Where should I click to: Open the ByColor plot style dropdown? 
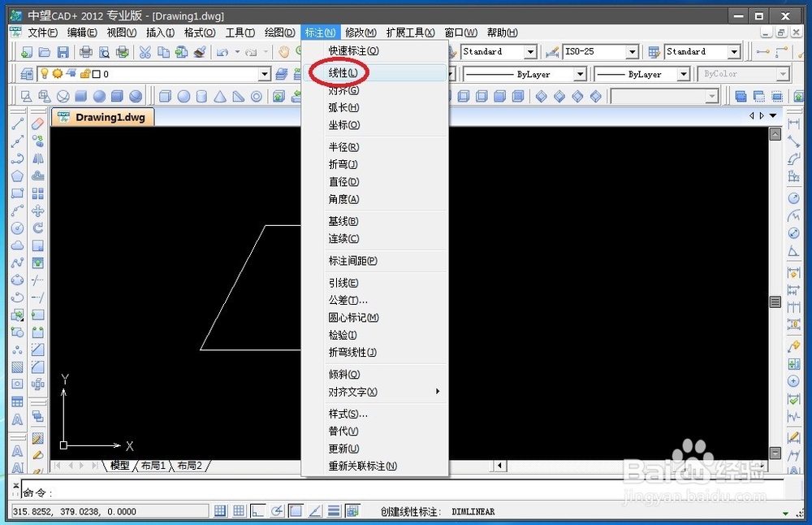tap(783, 74)
